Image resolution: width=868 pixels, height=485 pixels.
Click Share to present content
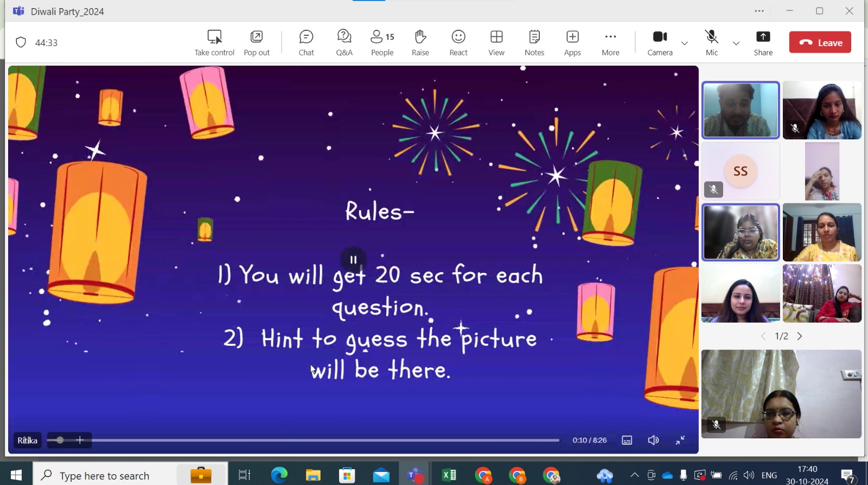pyautogui.click(x=763, y=43)
